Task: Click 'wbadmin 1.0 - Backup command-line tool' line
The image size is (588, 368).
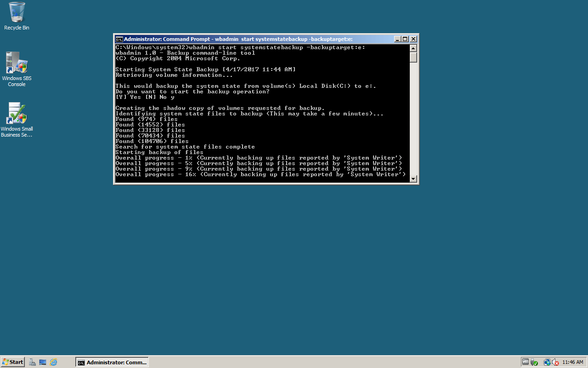Action: coord(185,53)
